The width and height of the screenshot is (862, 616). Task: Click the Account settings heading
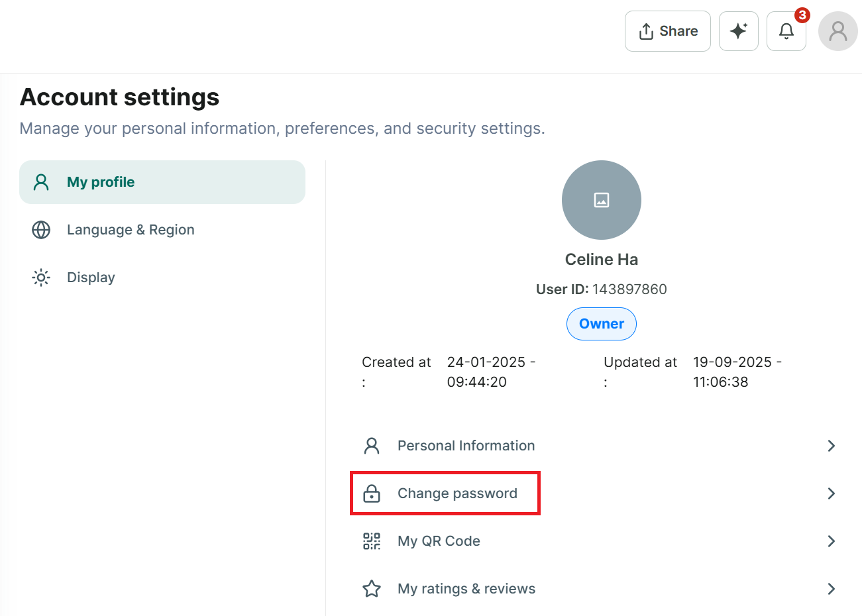(120, 97)
